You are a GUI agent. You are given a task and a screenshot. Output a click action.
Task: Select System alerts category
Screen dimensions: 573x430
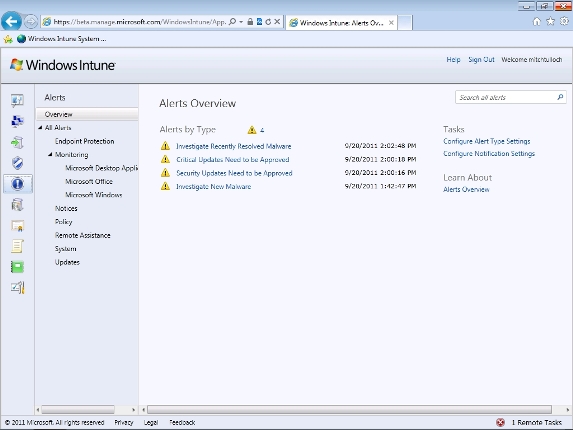click(65, 249)
